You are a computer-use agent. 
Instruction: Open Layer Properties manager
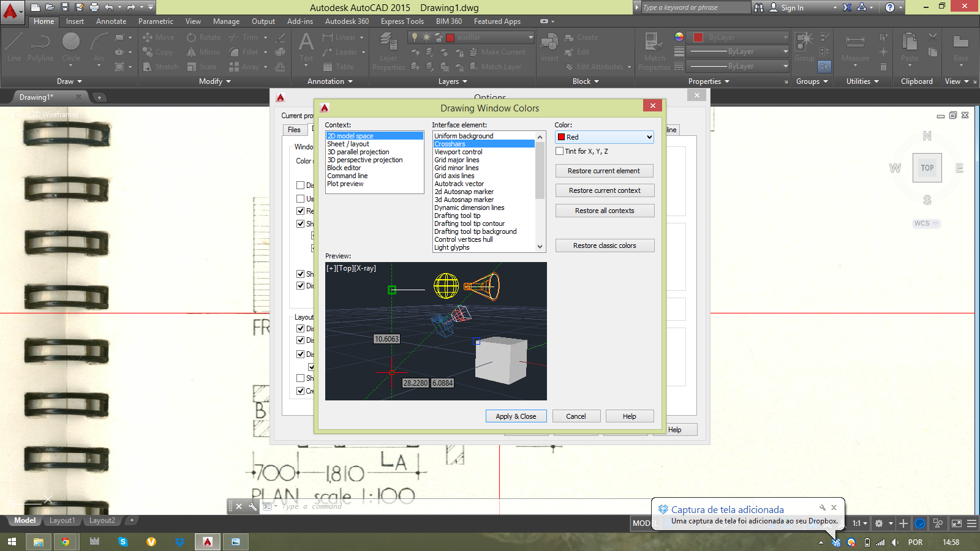tap(388, 52)
